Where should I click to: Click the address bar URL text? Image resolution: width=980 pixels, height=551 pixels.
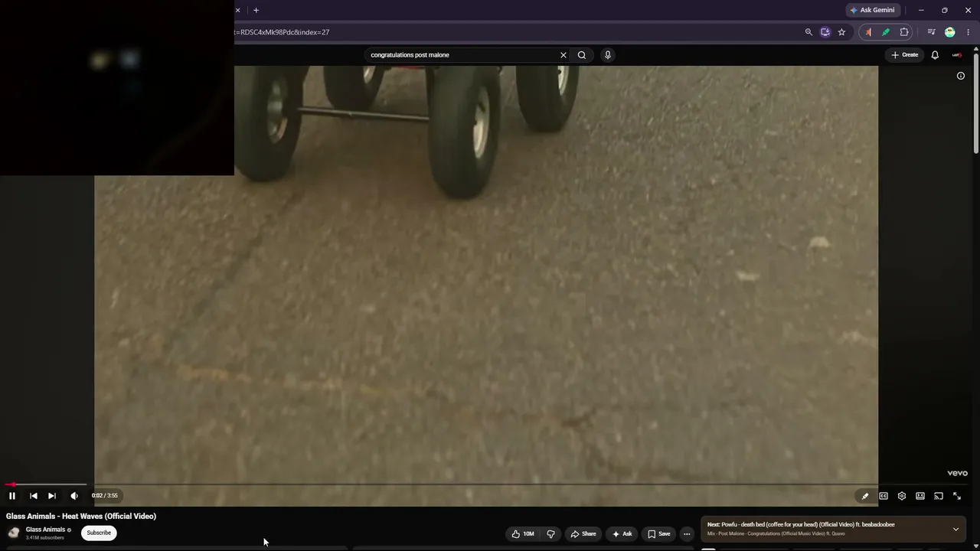click(x=283, y=32)
